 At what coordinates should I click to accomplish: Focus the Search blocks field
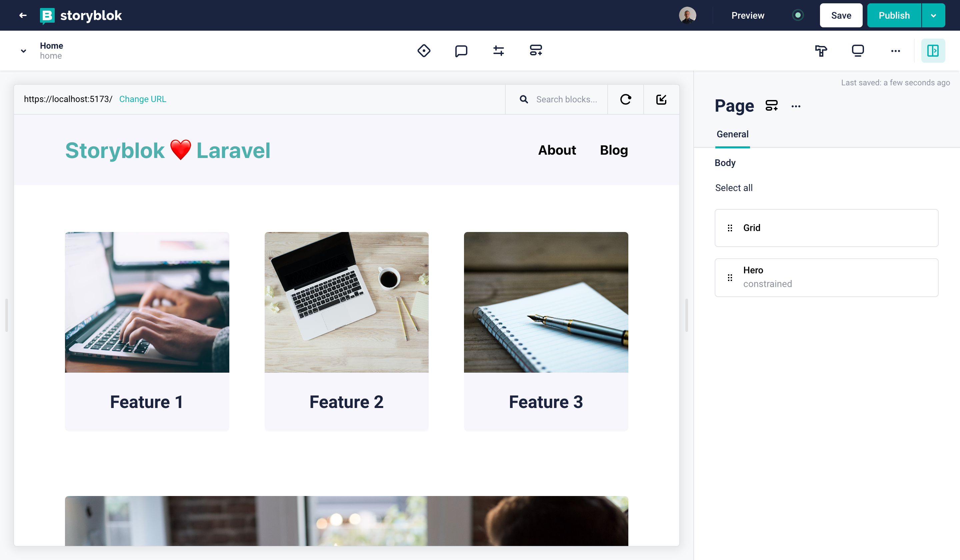point(566,99)
